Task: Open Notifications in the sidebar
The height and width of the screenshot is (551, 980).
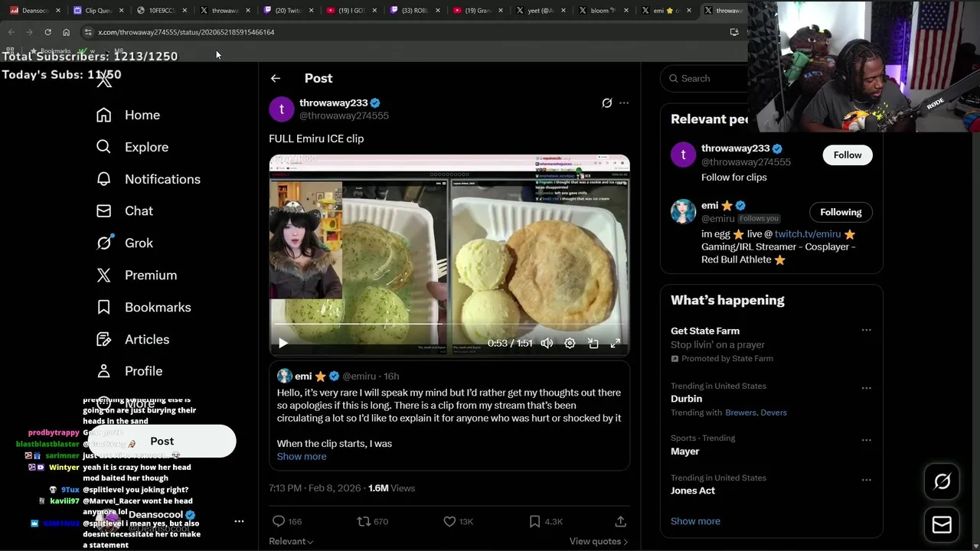Action: [148, 179]
